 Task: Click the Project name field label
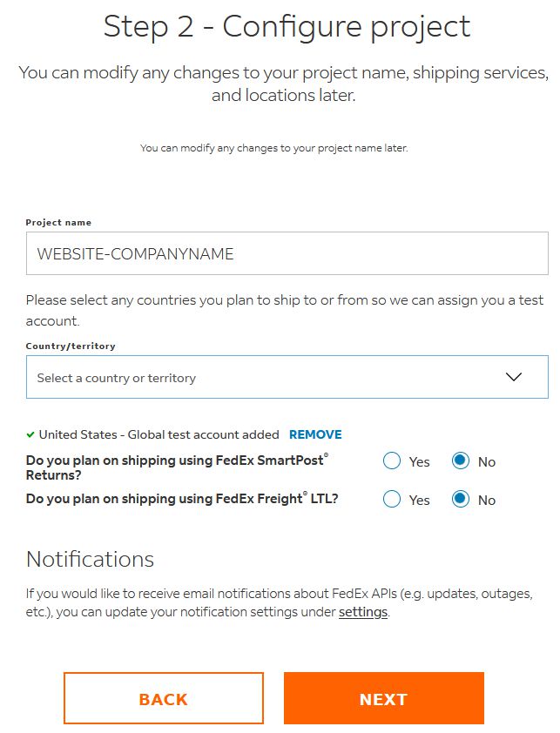(x=58, y=223)
